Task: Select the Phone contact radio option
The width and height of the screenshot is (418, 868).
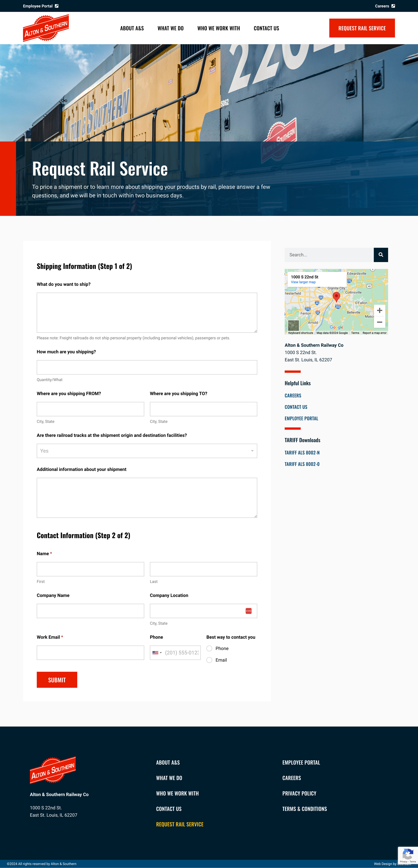Action: point(209,648)
